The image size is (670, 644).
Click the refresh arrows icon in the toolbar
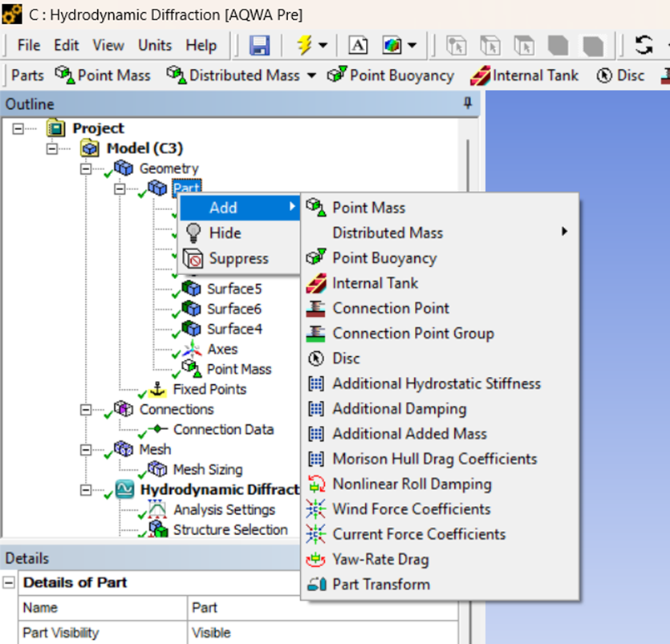pyautogui.click(x=644, y=45)
